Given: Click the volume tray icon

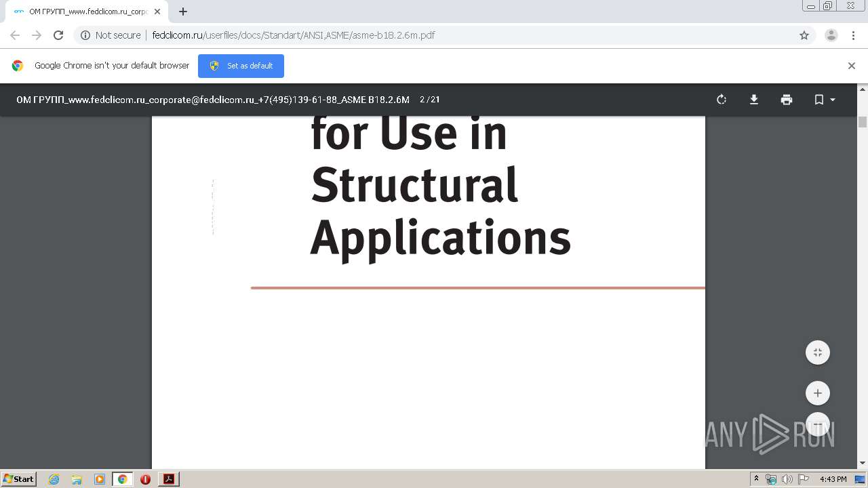Looking at the screenshot, I should point(787,479).
